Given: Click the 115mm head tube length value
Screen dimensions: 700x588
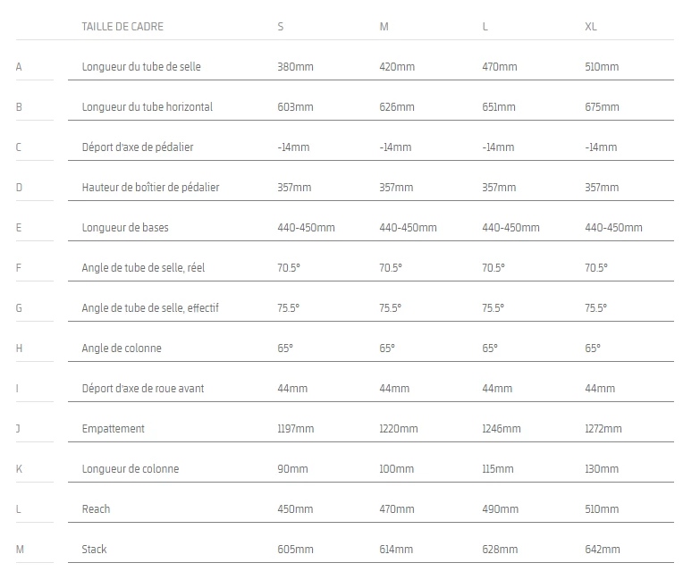Looking at the screenshot, I should point(498,469).
